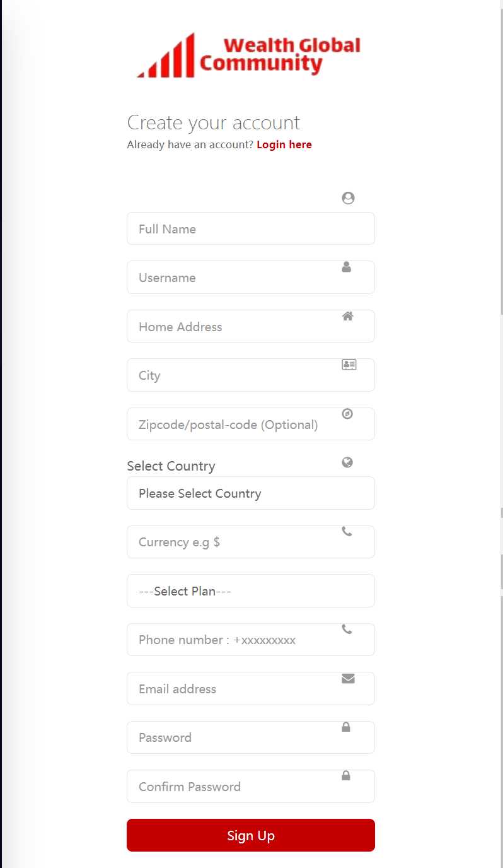Click the Sign Up button
503x868 pixels.
(251, 835)
